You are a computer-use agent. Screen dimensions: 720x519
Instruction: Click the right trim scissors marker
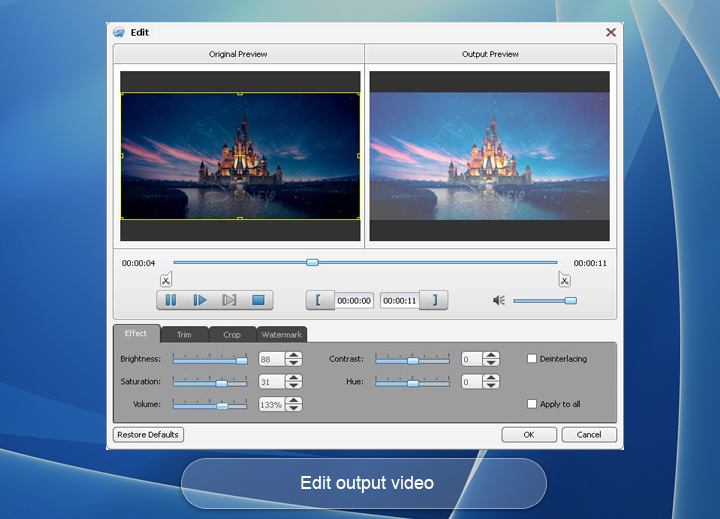564,280
